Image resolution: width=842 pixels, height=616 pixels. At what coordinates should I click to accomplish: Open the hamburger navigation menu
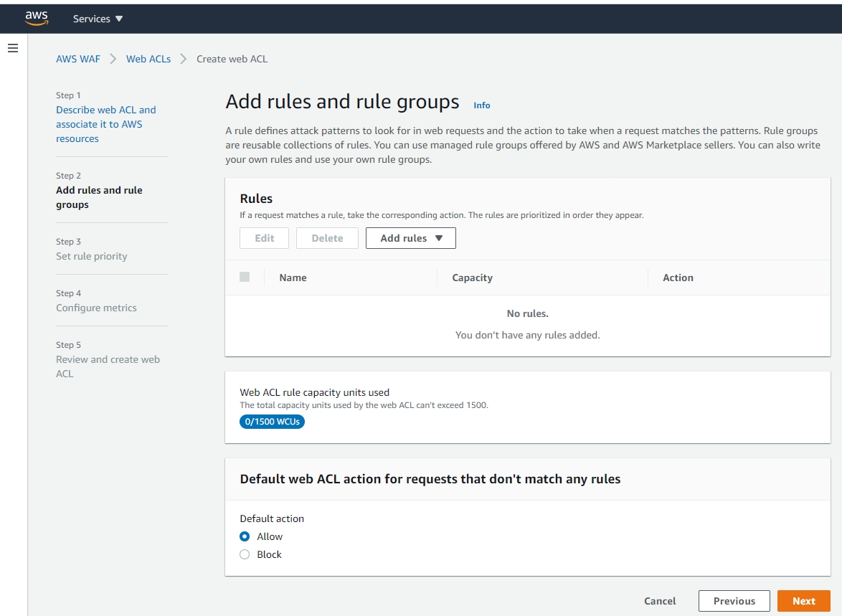point(13,48)
